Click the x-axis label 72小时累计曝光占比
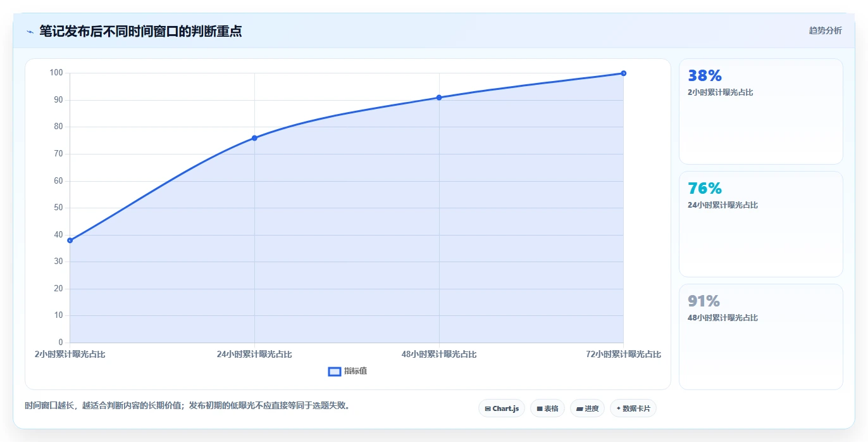The image size is (868, 442). pos(624,355)
